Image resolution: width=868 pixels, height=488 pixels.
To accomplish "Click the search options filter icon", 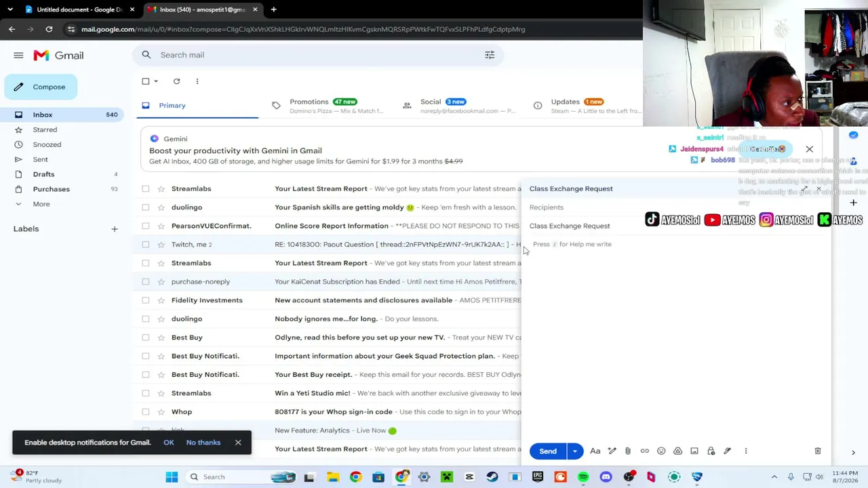I will click(x=490, y=55).
